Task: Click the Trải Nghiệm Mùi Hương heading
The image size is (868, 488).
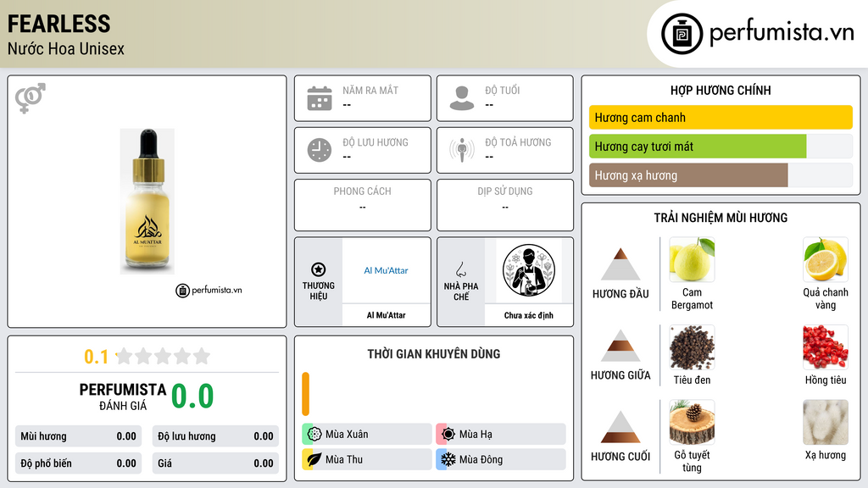Action: point(721,218)
